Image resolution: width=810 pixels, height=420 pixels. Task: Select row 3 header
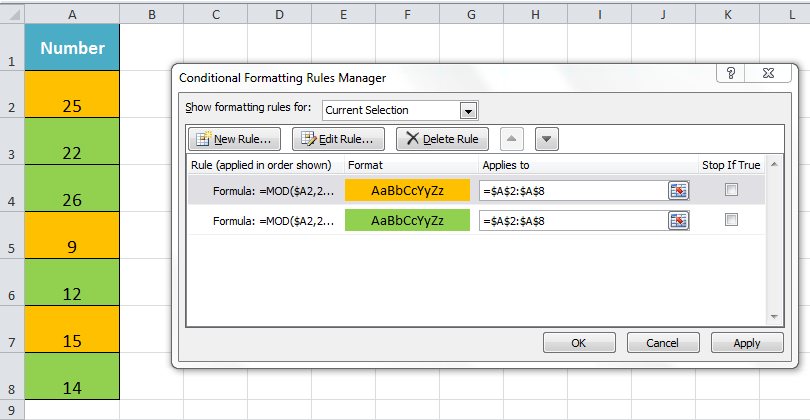[12, 141]
